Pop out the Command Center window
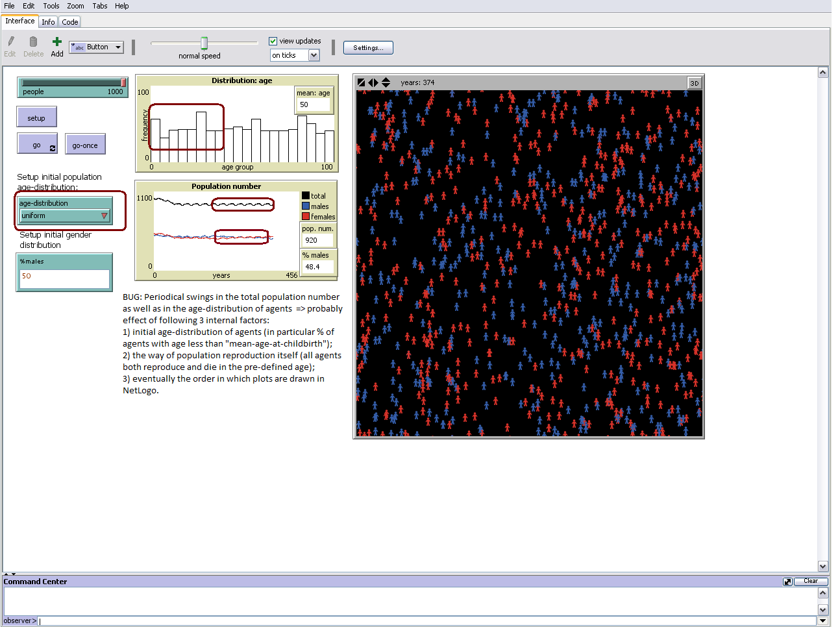 click(787, 582)
